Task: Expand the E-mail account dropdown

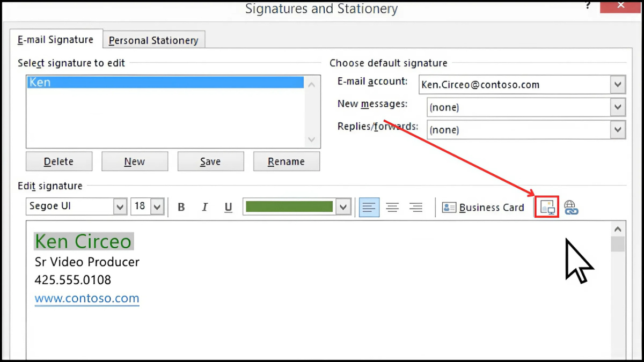Action: click(x=618, y=85)
